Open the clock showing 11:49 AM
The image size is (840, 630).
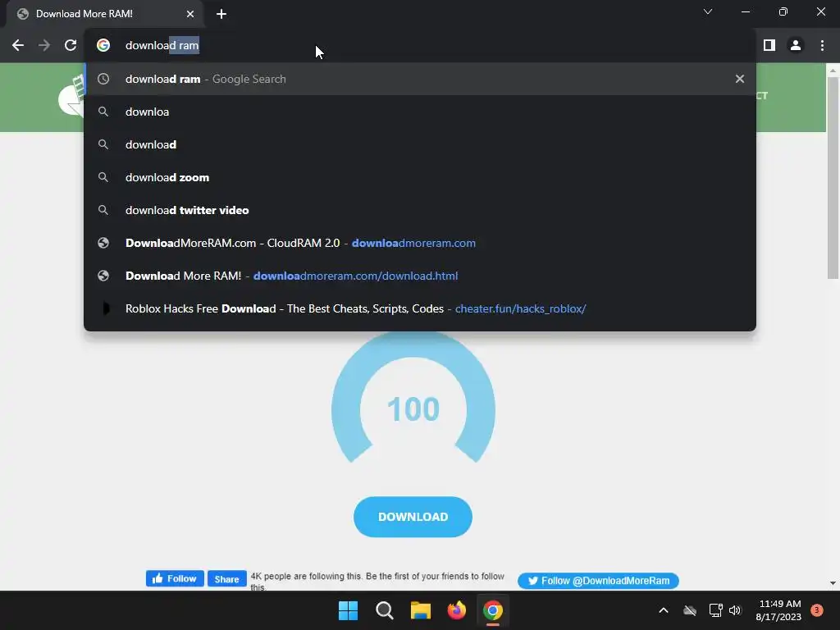coord(778,610)
